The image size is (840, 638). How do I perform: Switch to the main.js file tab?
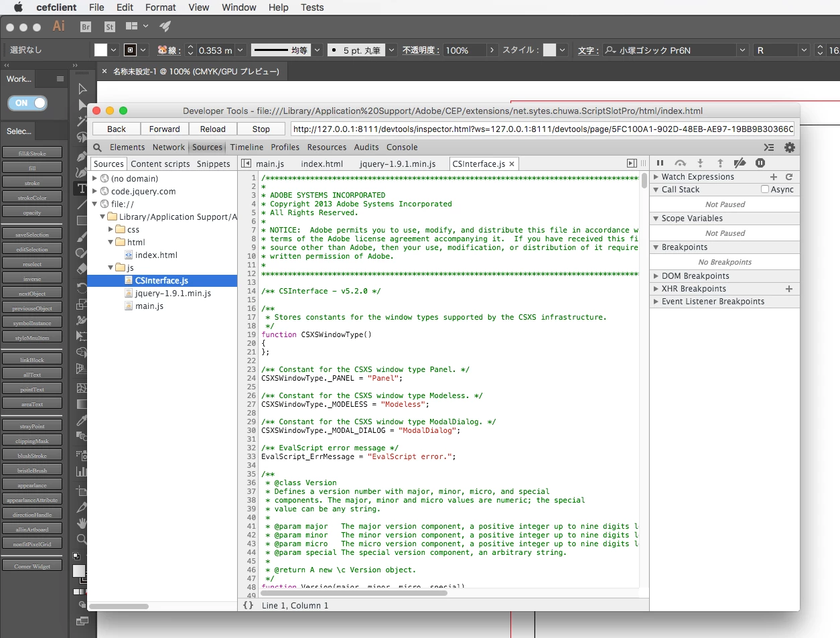[270, 164]
